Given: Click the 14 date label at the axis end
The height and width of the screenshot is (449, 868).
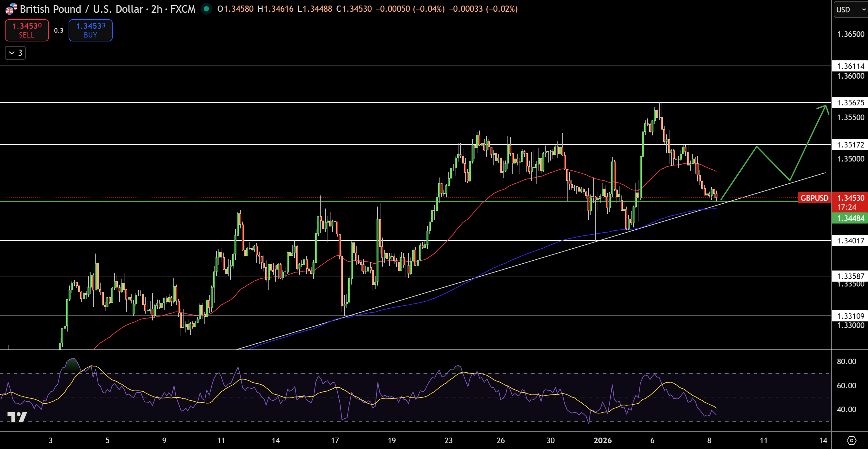Looking at the screenshot, I should [823, 440].
